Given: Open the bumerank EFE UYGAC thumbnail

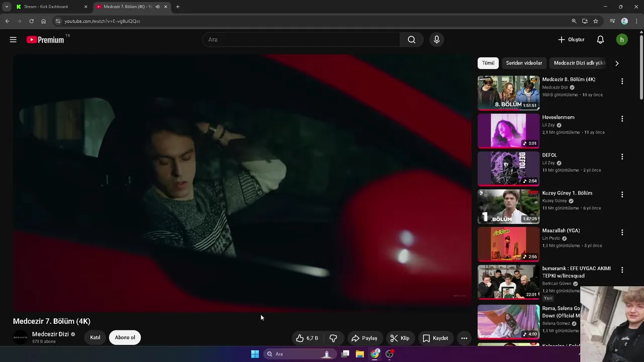Looking at the screenshot, I should [x=508, y=282].
